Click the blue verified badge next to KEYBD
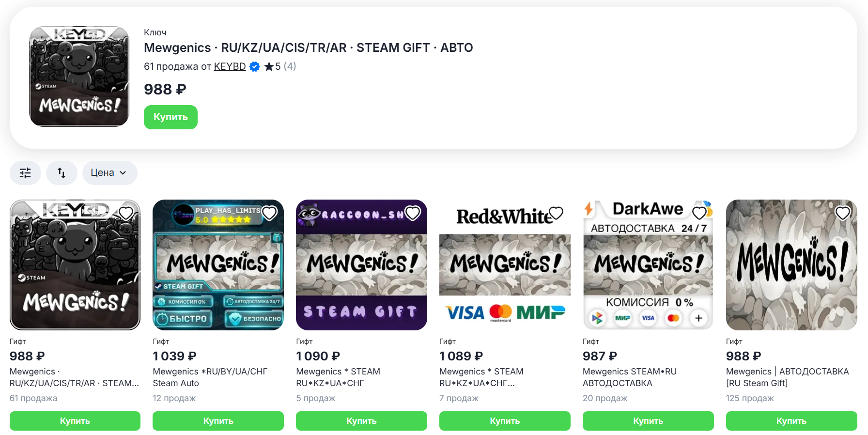Viewport: 868px width, 435px height. coord(255,67)
